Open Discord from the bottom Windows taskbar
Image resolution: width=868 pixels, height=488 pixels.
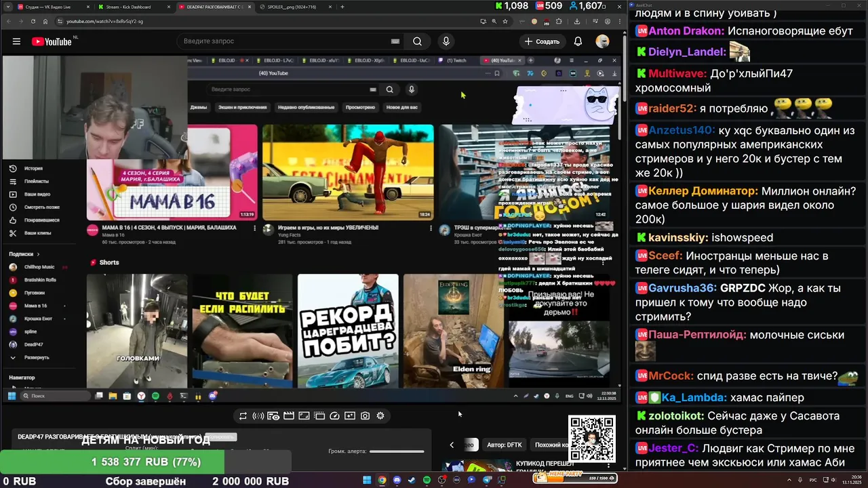click(x=397, y=480)
